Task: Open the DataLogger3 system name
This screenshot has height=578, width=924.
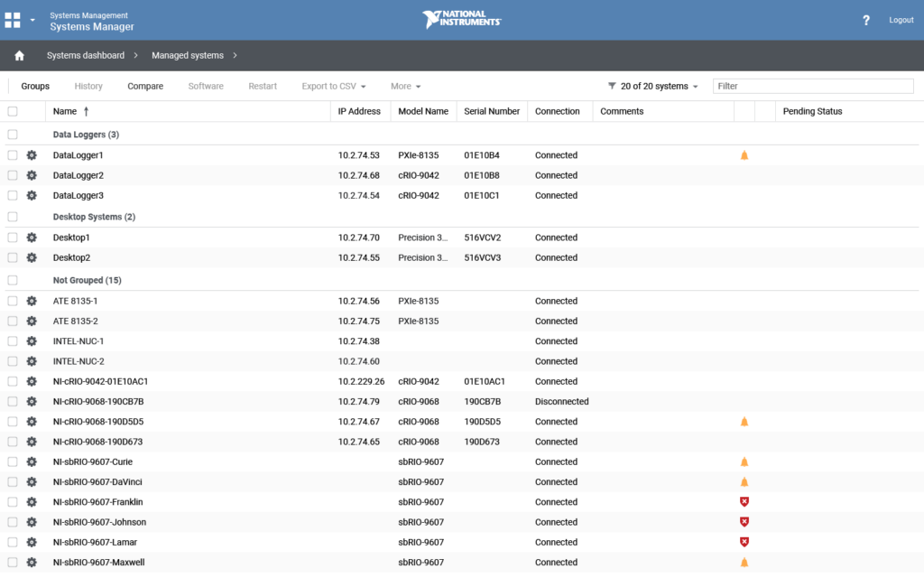Action: (79, 195)
